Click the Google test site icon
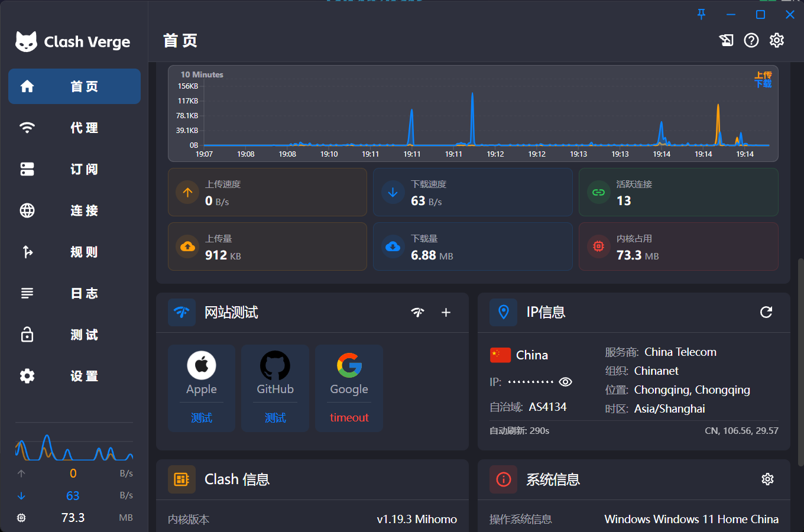Screen dimensions: 804x532 (349, 365)
